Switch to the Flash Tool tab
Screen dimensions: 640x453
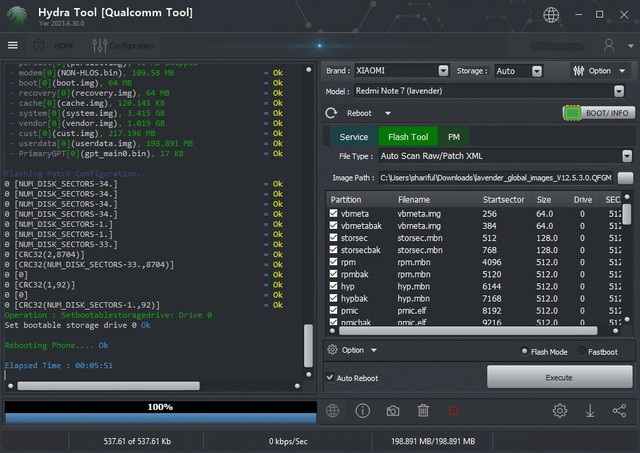(x=408, y=137)
